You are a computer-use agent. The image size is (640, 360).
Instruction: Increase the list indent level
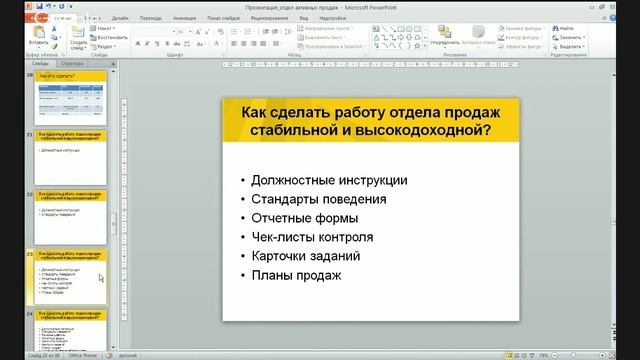pyautogui.click(x=276, y=32)
